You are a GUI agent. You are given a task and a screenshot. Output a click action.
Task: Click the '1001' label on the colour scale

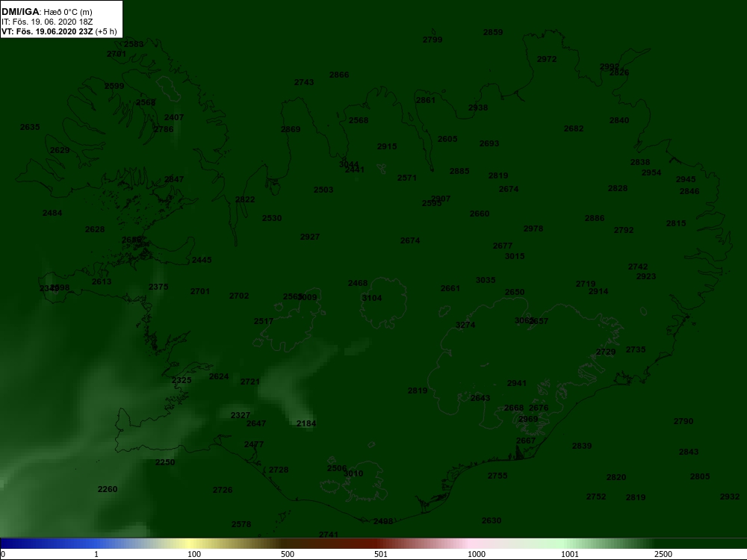570,554
